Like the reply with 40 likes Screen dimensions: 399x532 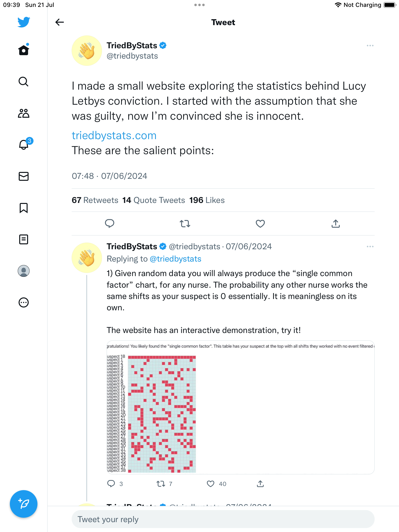point(211,484)
